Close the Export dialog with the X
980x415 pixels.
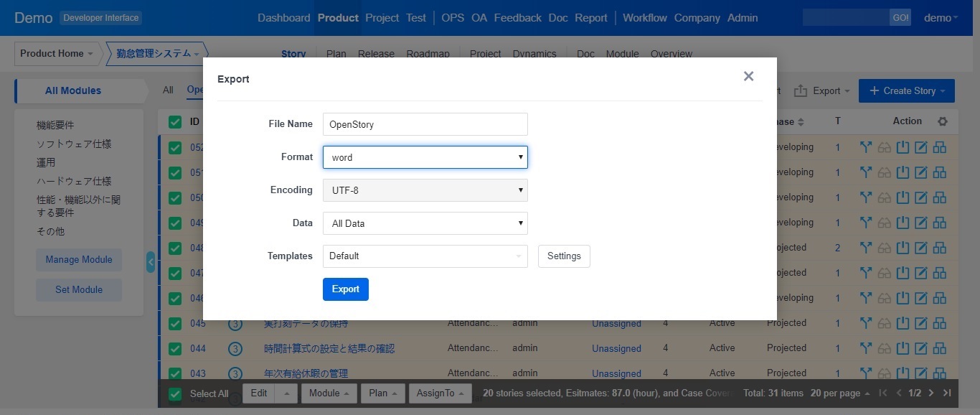(748, 76)
